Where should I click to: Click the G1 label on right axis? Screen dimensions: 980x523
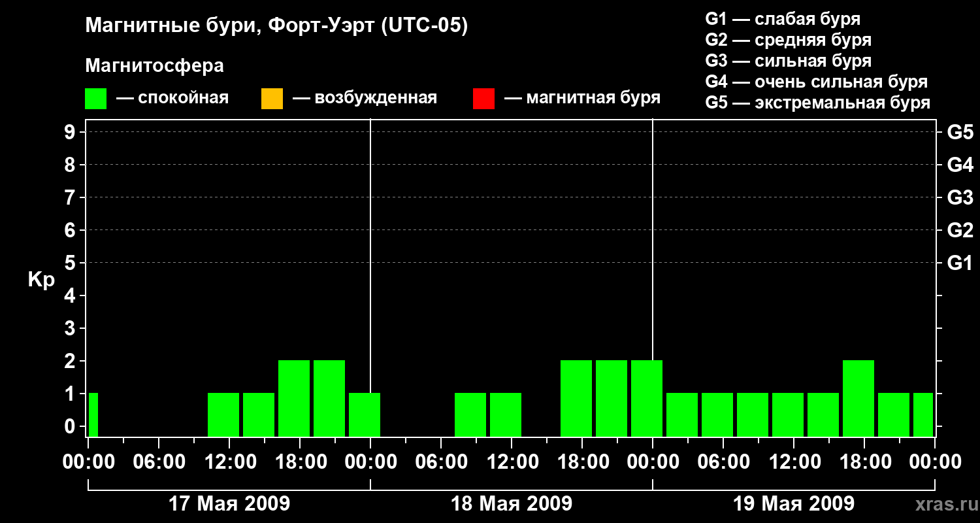click(x=960, y=263)
